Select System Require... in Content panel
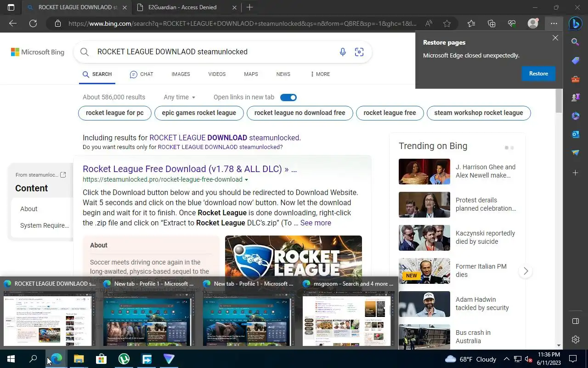This screenshot has width=588, height=368. click(x=45, y=225)
